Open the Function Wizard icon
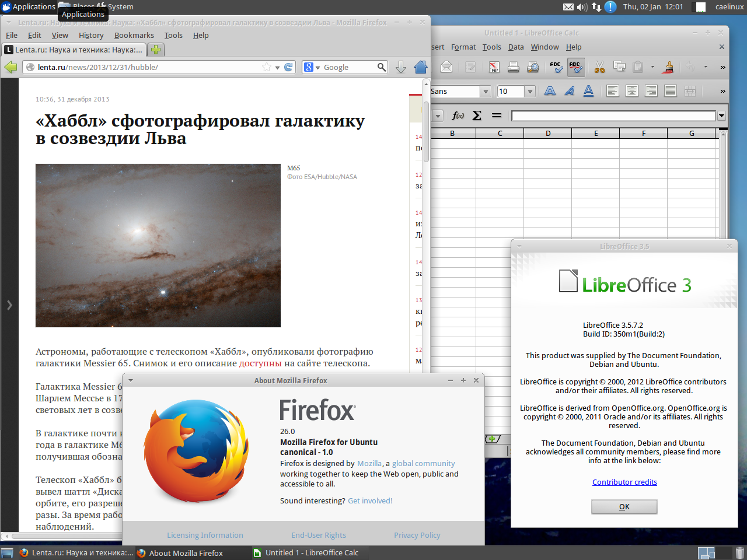This screenshot has height=560, width=747. coord(458,116)
